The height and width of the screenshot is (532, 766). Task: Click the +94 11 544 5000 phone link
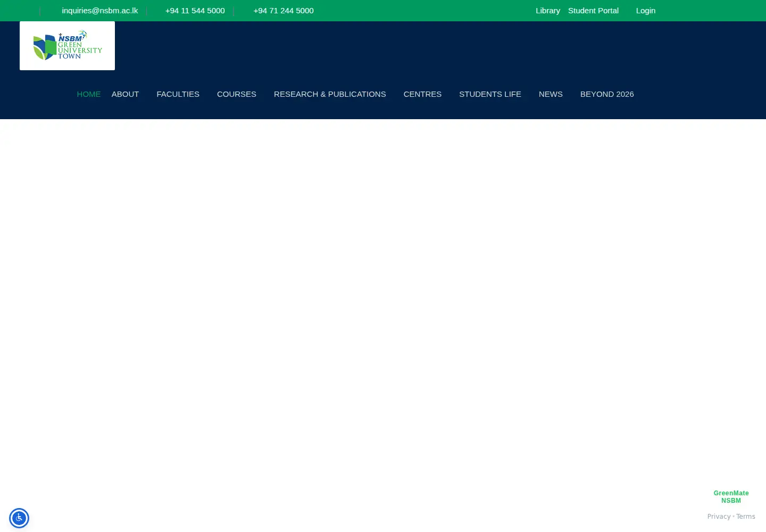pos(195,11)
